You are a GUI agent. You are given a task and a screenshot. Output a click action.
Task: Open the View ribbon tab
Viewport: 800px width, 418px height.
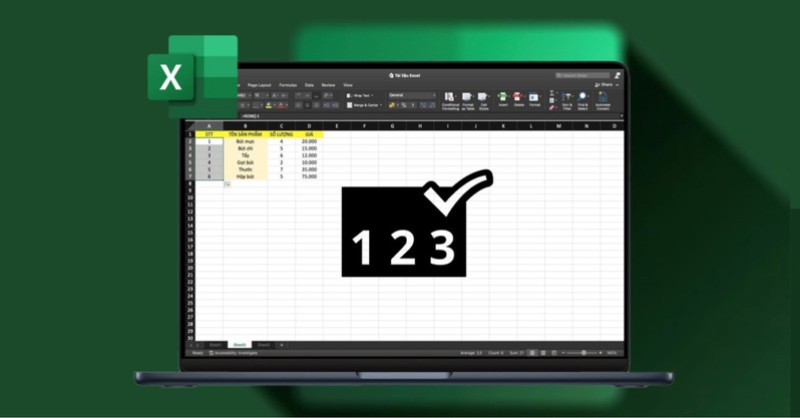(348, 85)
